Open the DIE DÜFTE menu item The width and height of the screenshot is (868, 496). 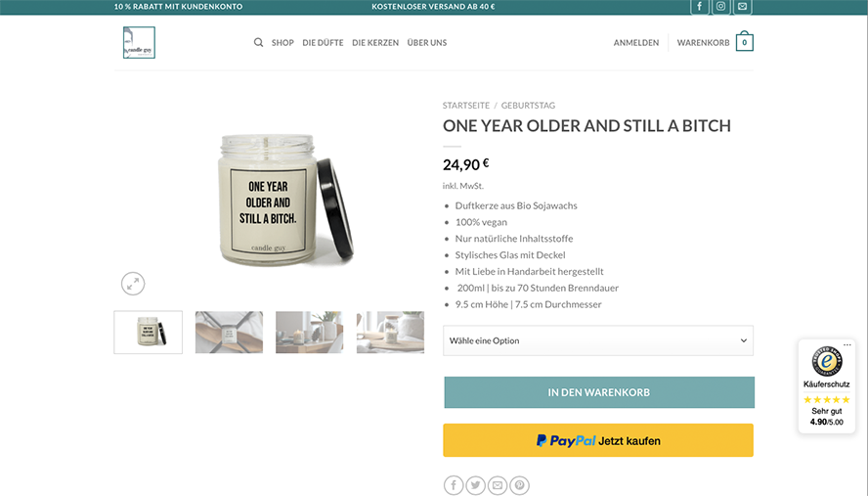(x=323, y=43)
